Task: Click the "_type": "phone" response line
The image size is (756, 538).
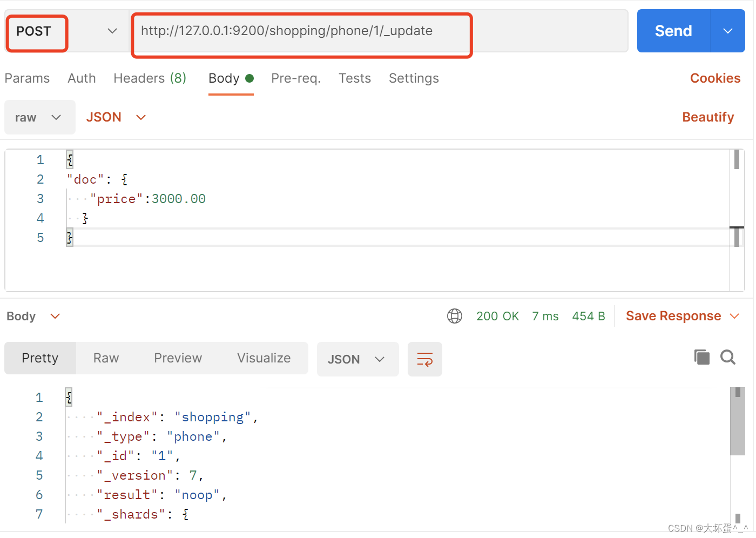Action: coord(162,436)
